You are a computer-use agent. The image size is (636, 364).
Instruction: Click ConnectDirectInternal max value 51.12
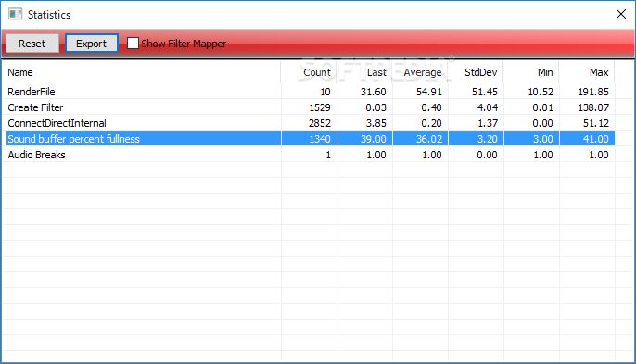click(x=596, y=123)
